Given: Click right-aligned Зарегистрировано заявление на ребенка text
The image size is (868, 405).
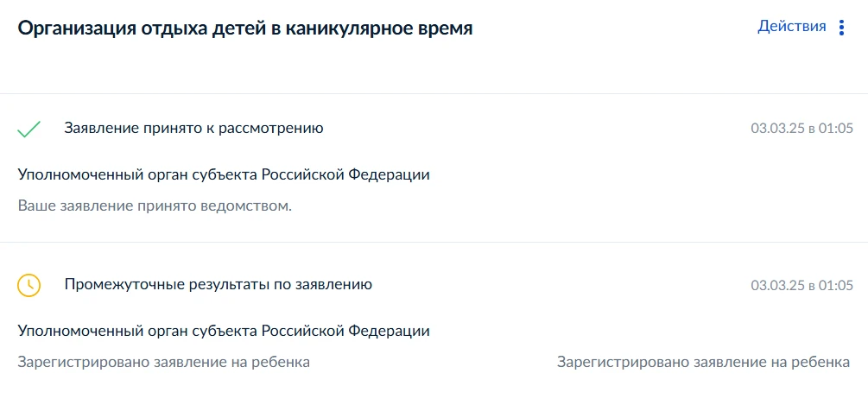Looking at the screenshot, I should [x=703, y=362].
